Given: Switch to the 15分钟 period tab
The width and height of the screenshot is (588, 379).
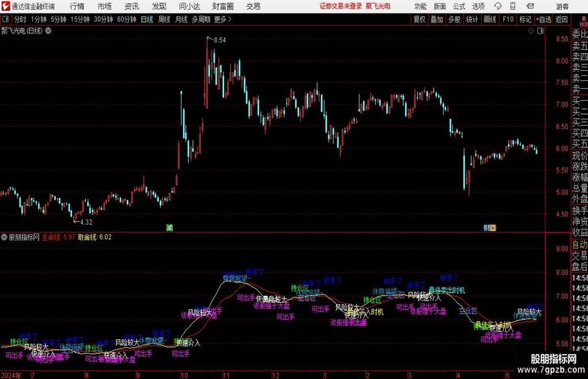Looking at the screenshot, I should click(x=80, y=19).
